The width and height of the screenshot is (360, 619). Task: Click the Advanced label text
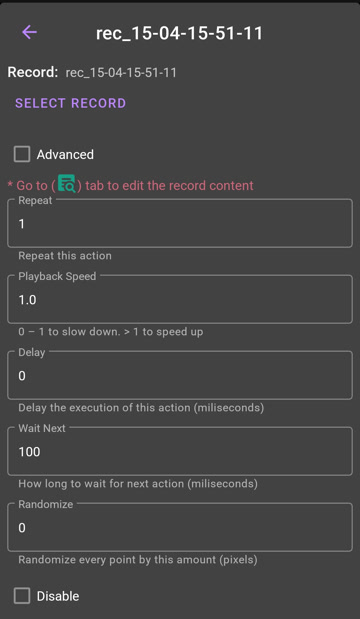click(x=65, y=154)
